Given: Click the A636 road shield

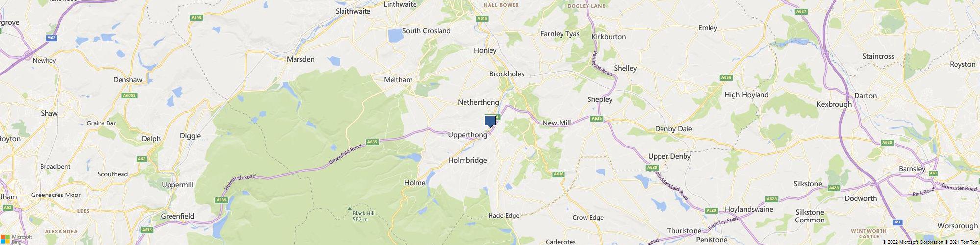Looking at the screenshot, I should [x=726, y=77].
